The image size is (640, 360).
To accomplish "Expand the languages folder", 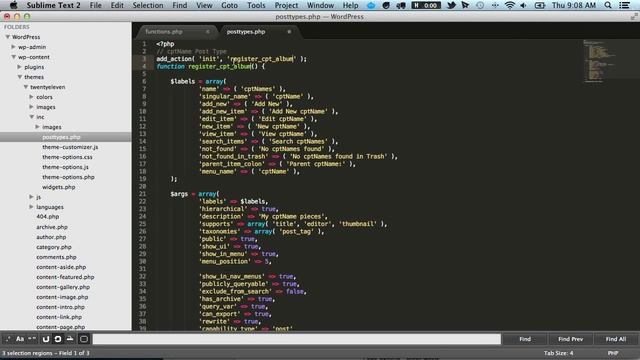I will point(31,207).
